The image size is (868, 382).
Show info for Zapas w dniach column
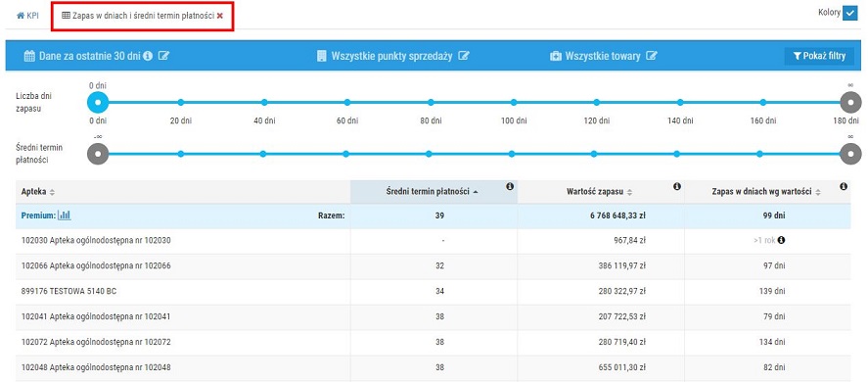point(844,187)
